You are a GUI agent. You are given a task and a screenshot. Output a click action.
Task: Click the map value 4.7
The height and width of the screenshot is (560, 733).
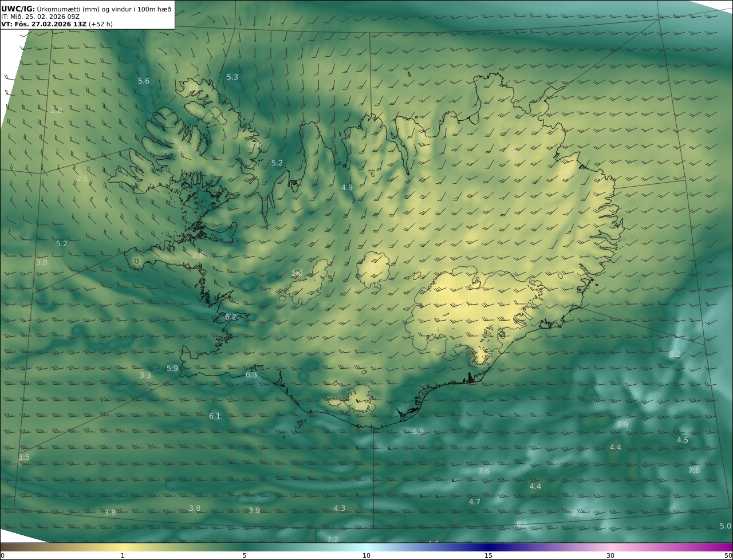click(x=475, y=502)
